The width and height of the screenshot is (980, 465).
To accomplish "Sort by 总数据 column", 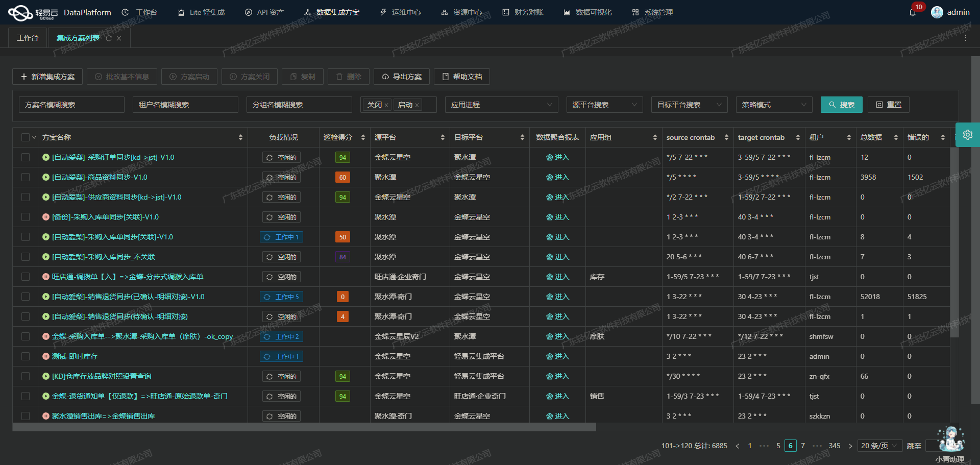I will (x=896, y=137).
